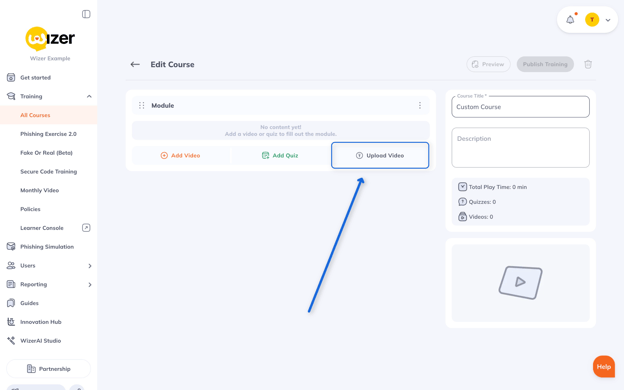Click the Edit Course heading
The height and width of the screenshot is (390, 624).
(172, 64)
